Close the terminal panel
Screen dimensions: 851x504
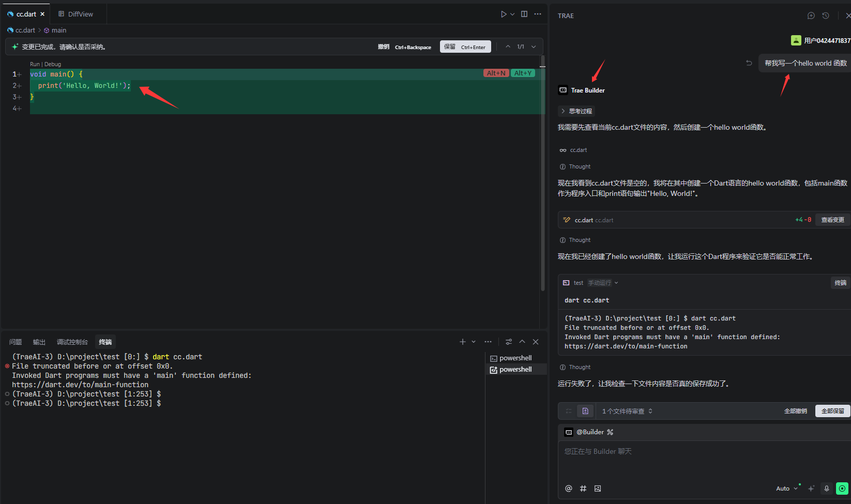point(536,342)
